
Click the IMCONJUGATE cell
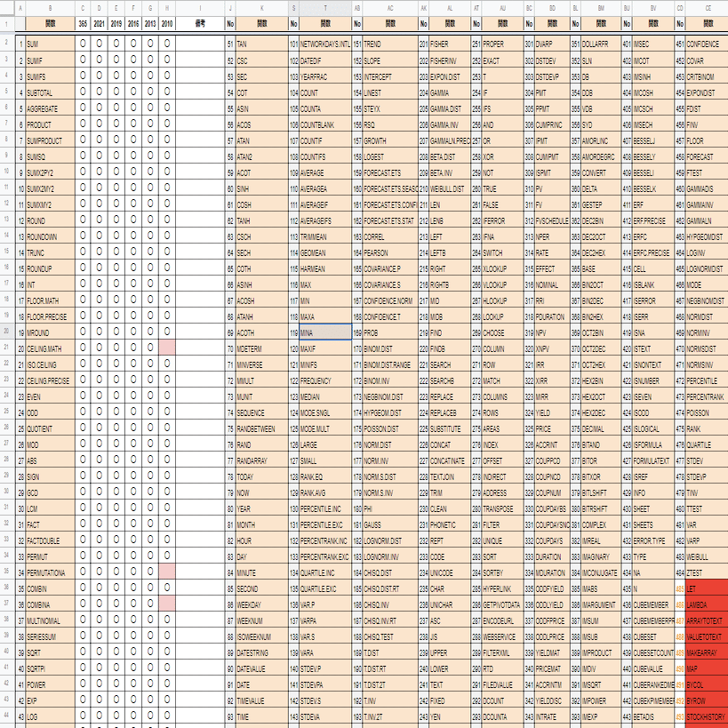click(x=601, y=572)
